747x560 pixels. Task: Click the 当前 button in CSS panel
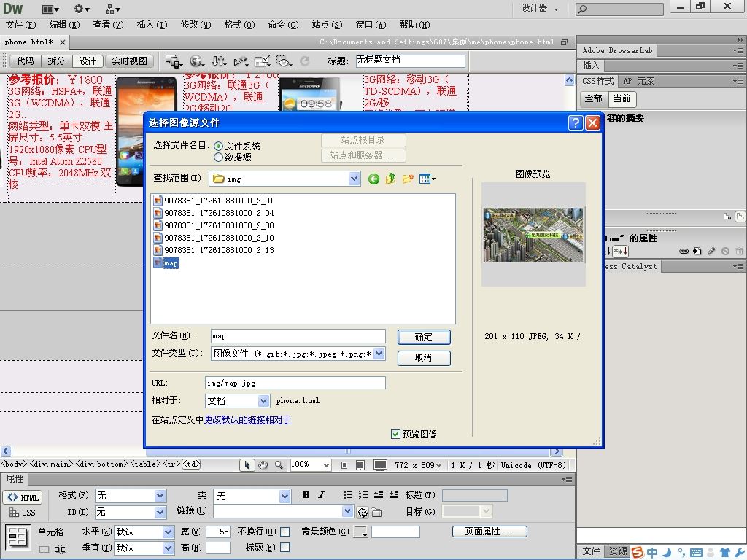point(622,98)
